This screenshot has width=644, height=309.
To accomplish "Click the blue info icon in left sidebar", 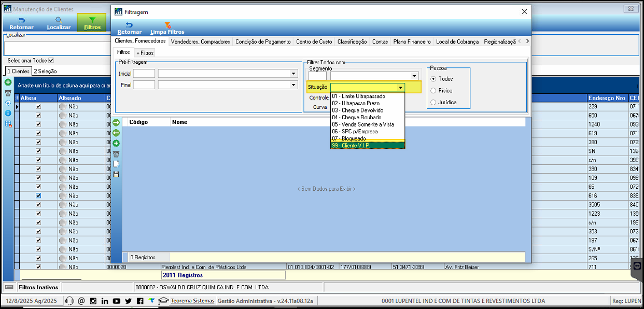I will (8, 113).
